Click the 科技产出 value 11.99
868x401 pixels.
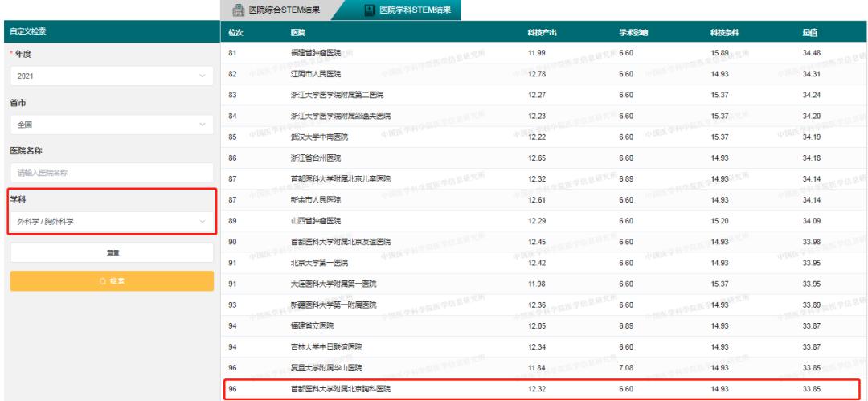(537, 53)
